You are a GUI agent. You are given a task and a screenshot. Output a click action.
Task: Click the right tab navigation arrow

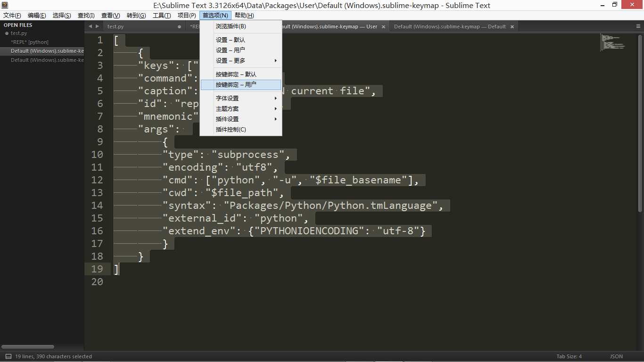pos(97,26)
